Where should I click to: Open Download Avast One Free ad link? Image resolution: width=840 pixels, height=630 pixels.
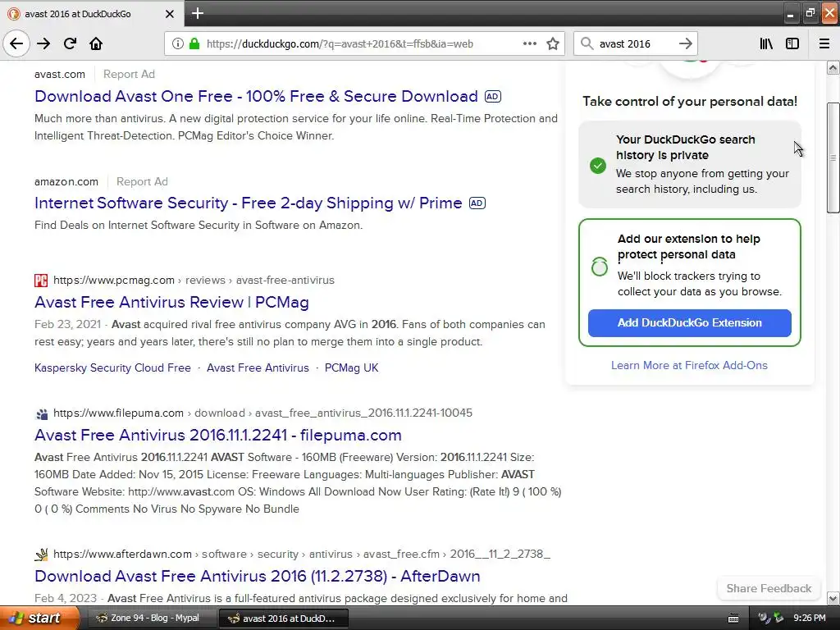point(256,97)
